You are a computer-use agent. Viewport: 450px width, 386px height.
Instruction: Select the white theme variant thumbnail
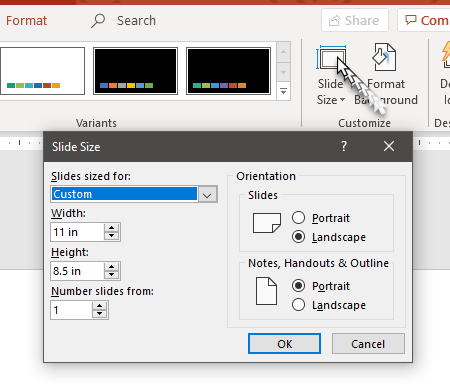pos(42,71)
